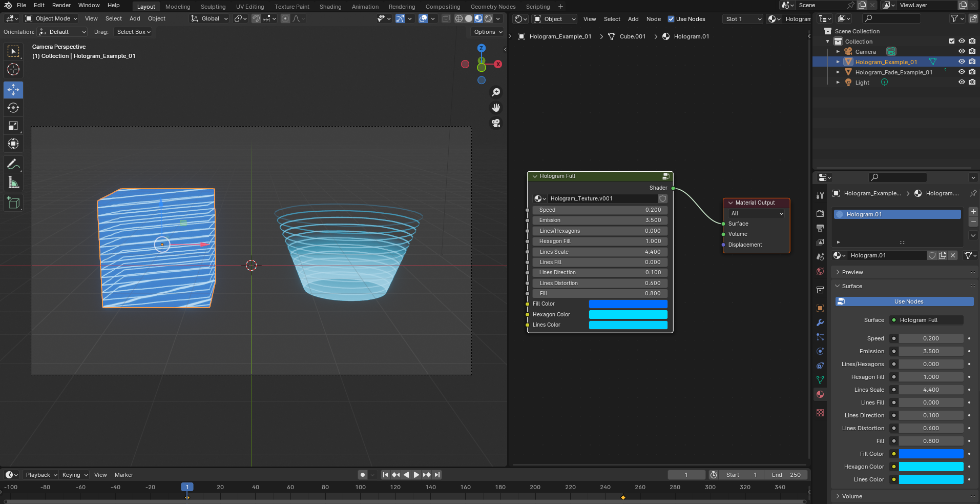
Task: Expand the Hologram_Example_01 outliner entry
Action: point(838,62)
